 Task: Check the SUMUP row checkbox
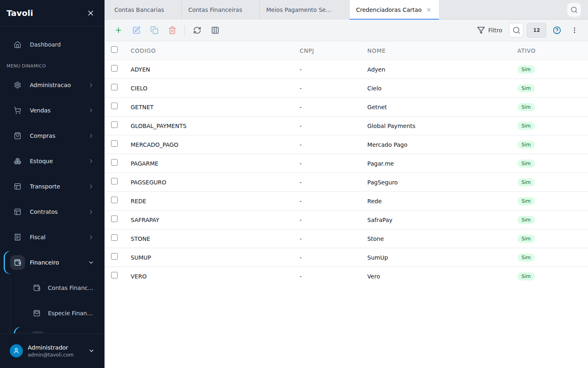114,256
